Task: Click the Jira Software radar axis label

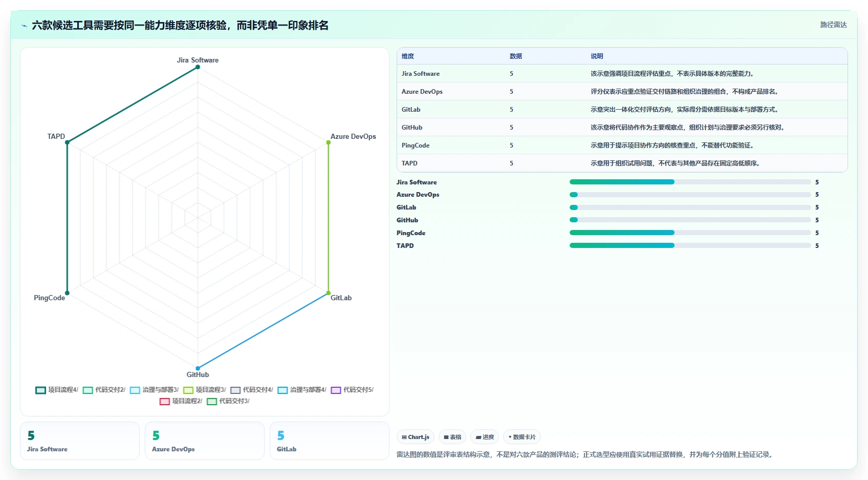Action: pos(198,60)
